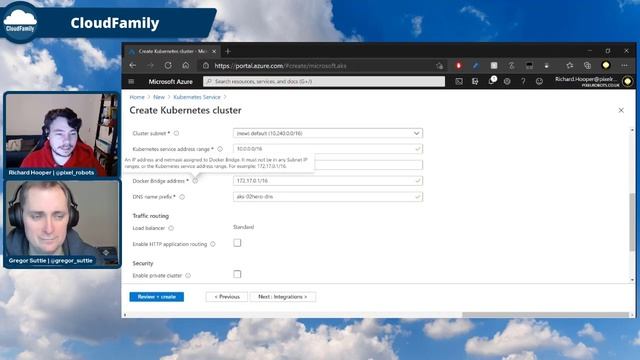Screen dimensions: 640x360
Task: Click the Azure account avatar
Action: (x=627, y=81)
